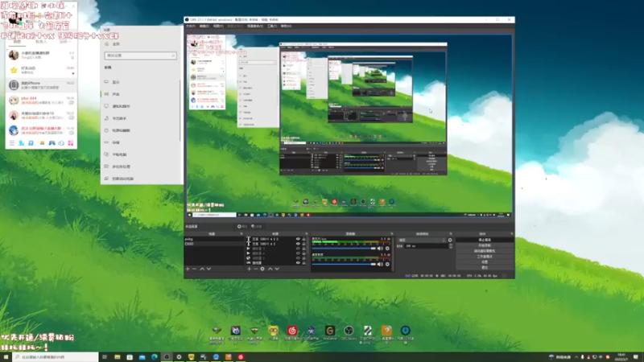Open source properties gear in Sources toolbar

point(262,269)
